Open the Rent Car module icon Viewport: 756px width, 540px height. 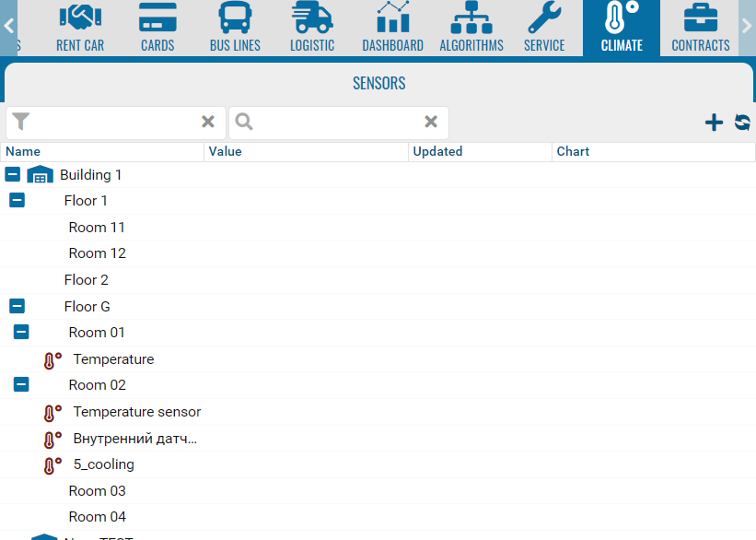[x=80, y=18]
